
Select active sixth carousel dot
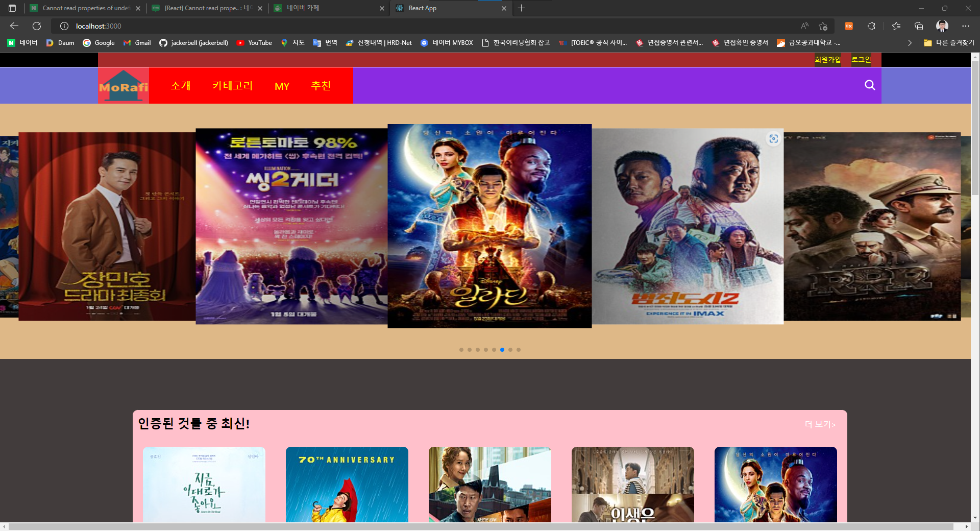coord(502,350)
